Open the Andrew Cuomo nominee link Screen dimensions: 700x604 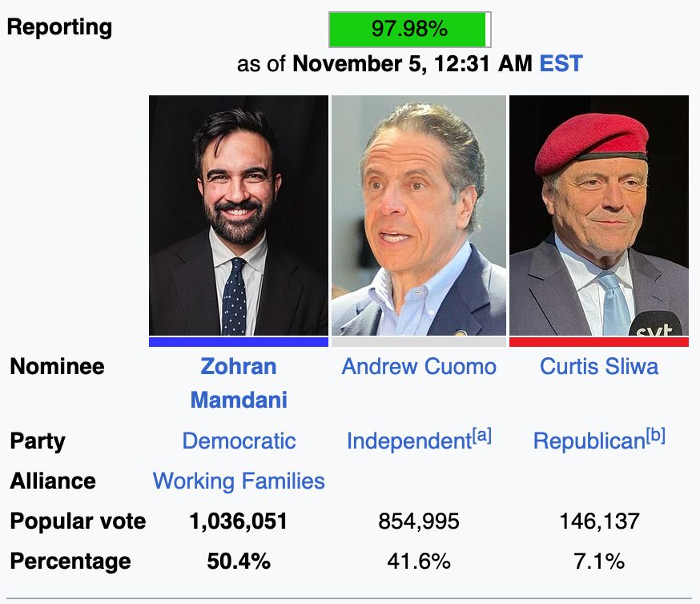[419, 367]
